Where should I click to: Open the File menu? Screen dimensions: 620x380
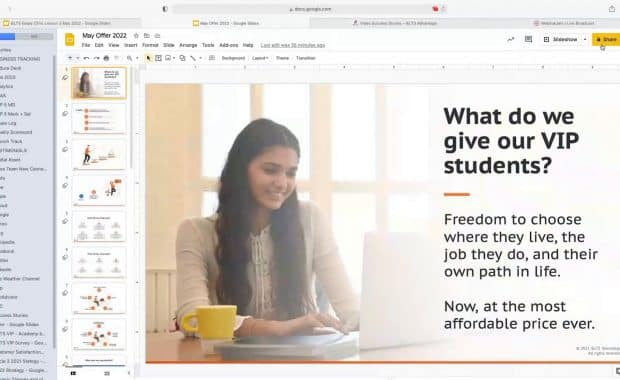coord(86,45)
